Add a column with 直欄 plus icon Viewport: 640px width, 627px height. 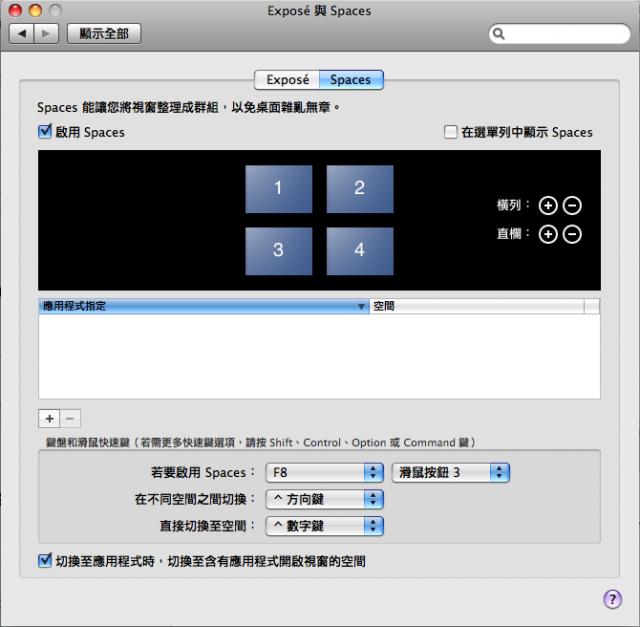pyautogui.click(x=548, y=234)
